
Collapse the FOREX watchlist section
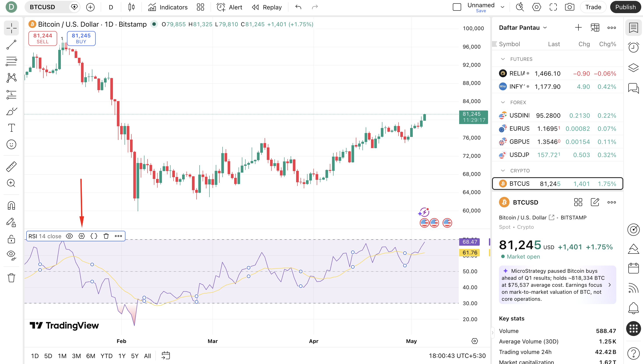(503, 102)
